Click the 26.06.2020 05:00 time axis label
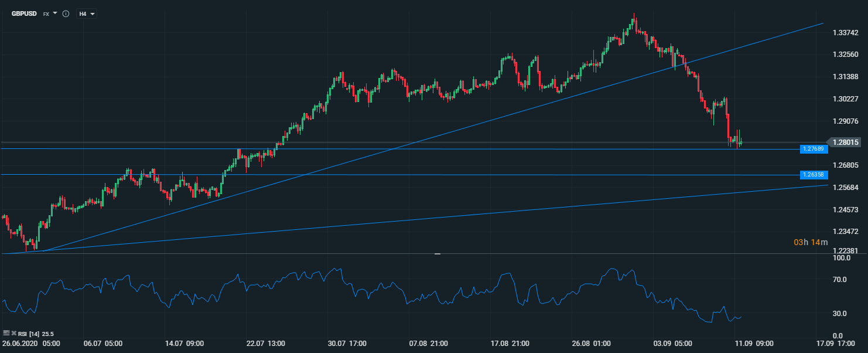The width and height of the screenshot is (868, 353). pyautogui.click(x=30, y=343)
